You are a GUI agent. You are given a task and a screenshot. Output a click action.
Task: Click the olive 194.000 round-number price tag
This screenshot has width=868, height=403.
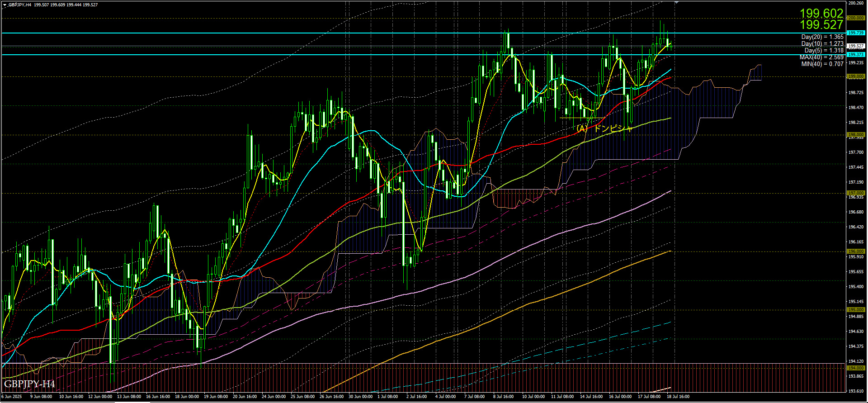point(855,368)
